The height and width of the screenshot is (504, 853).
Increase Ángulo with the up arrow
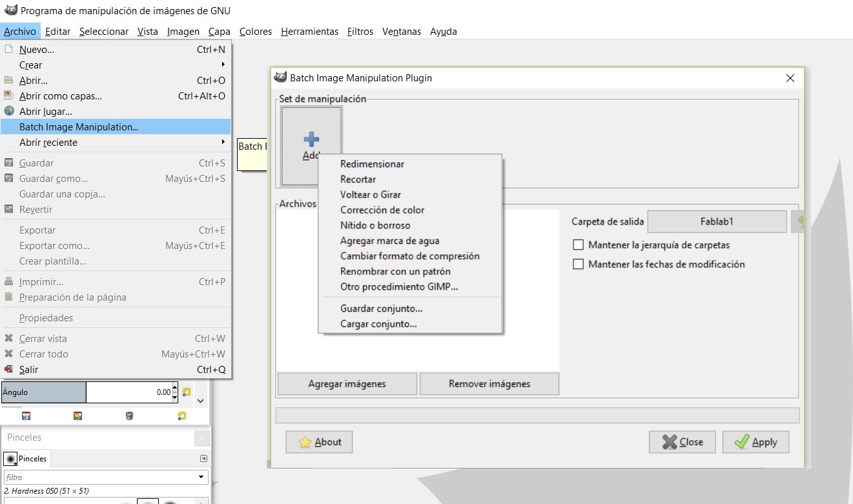pos(175,388)
